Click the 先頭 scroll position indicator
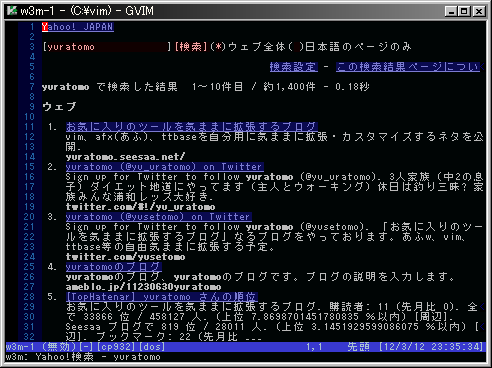Viewport: 492px width, 368px height. click(x=359, y=347)
